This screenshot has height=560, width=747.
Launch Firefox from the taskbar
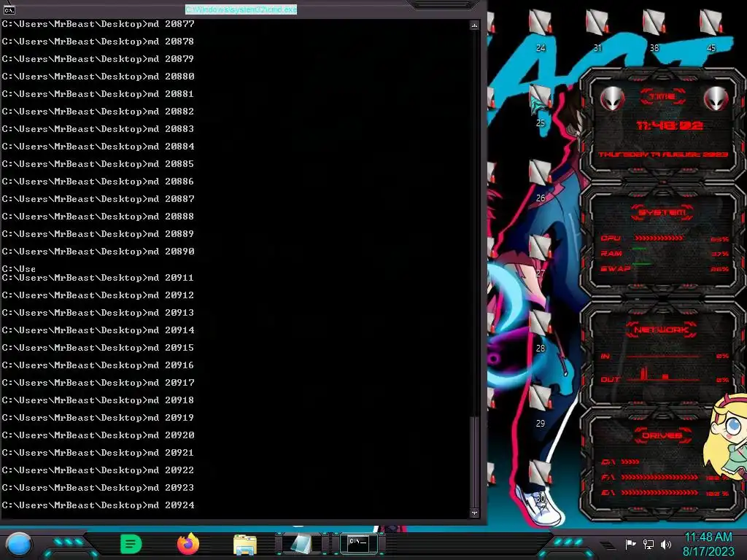point(188,544)
